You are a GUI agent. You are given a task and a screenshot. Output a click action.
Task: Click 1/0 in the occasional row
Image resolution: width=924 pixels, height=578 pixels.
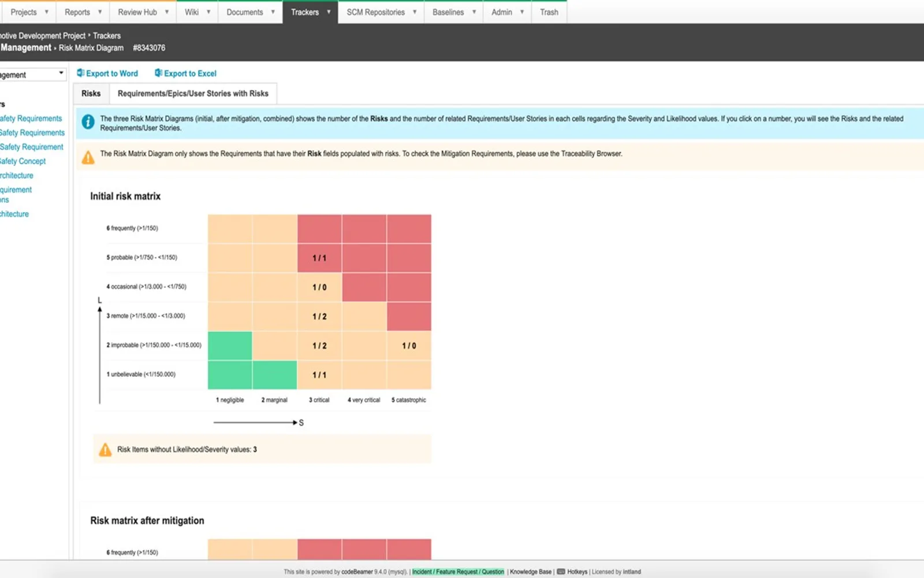(319, 287)
